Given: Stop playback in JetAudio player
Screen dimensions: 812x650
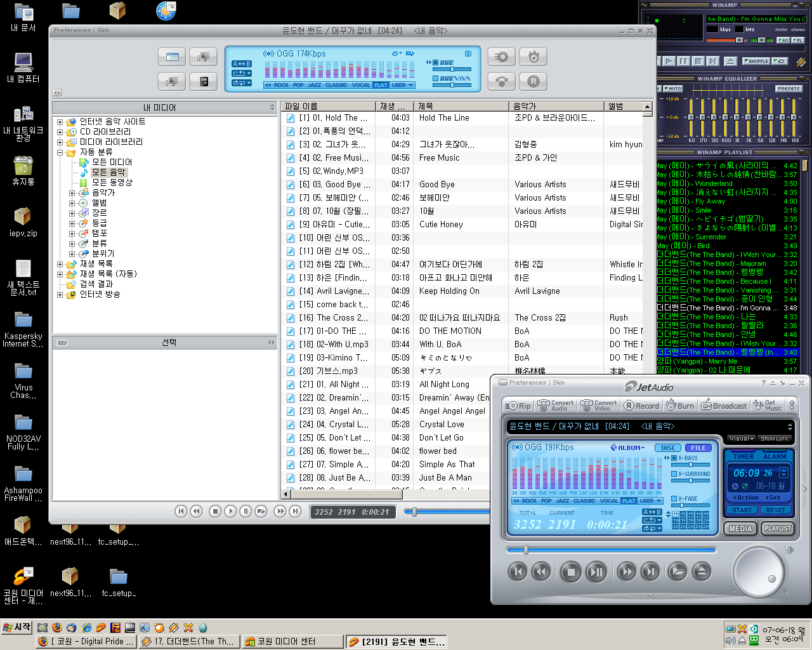Looking at the screenshot, I should [x=570, y=572].
